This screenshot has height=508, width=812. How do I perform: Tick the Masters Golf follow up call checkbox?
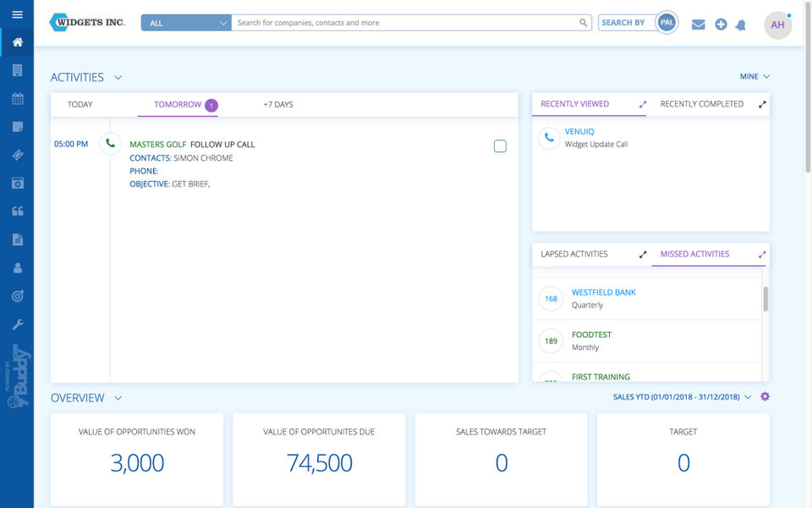(500, 146)
